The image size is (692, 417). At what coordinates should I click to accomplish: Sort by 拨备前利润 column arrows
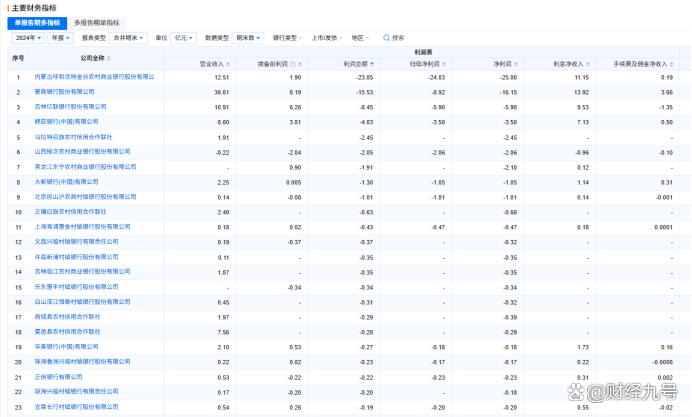point(300,64)
